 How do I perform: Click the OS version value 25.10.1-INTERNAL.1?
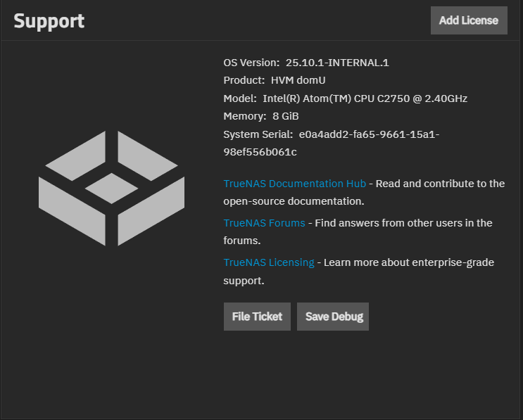click(337, 63)
